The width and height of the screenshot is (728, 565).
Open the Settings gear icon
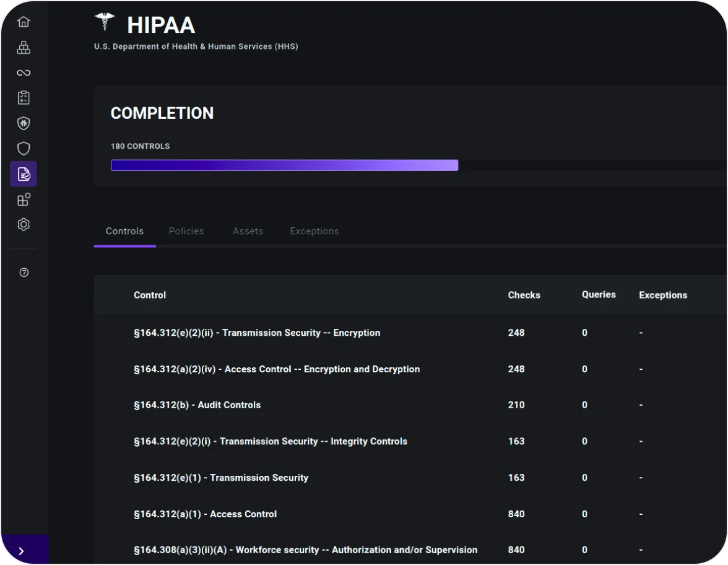[x=24, y=224]
